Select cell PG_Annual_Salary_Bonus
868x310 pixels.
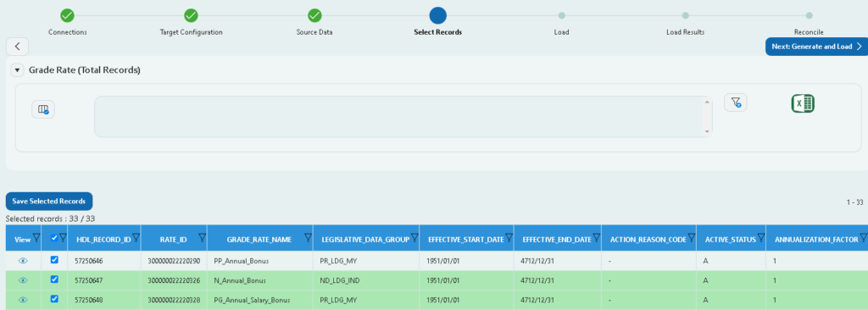pyautogui.click(x=253, y=300)
